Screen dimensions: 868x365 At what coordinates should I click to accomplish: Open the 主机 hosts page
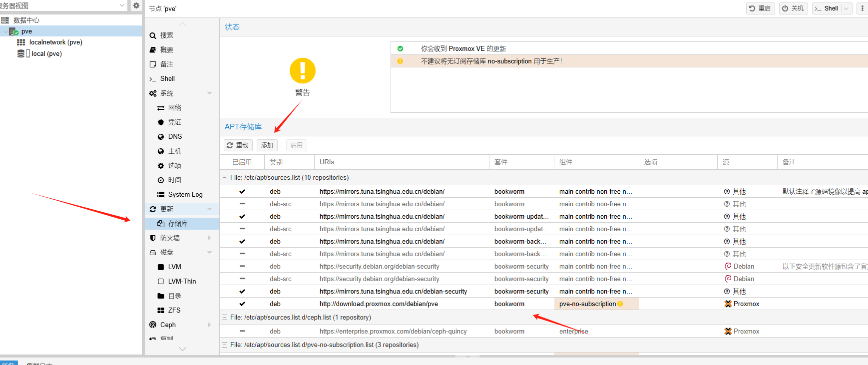coord(174,151)
